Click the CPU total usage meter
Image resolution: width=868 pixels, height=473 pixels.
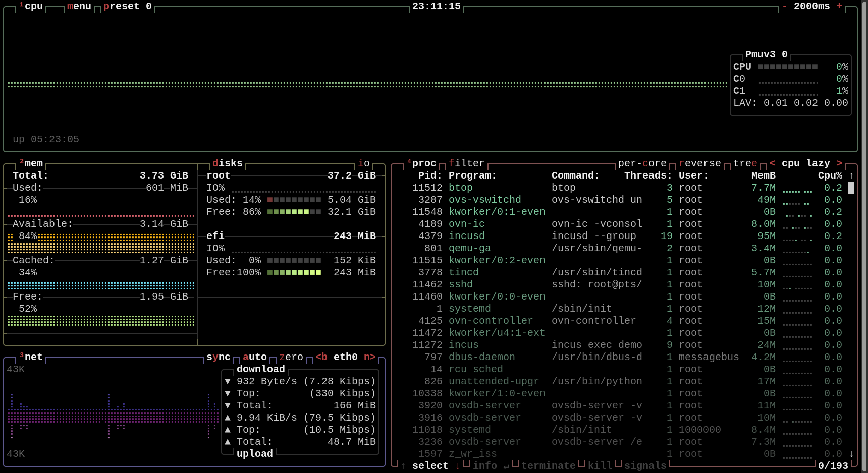pos(788,67)
